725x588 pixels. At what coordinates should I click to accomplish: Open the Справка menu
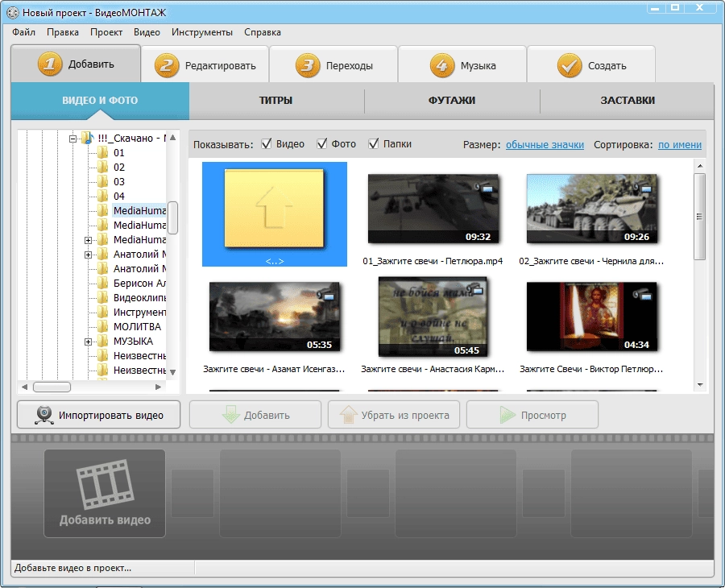coord(263,32)
